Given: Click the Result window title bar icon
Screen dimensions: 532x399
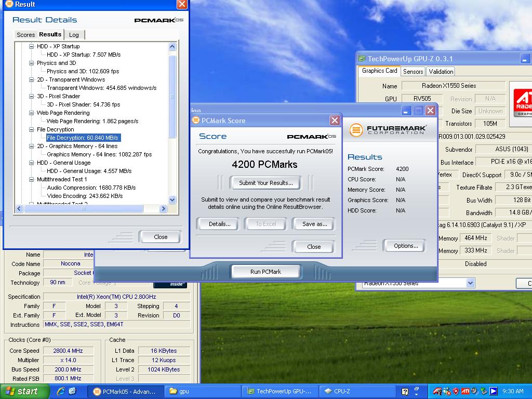Looking at the screenshot, I should (x=9, y=4).
